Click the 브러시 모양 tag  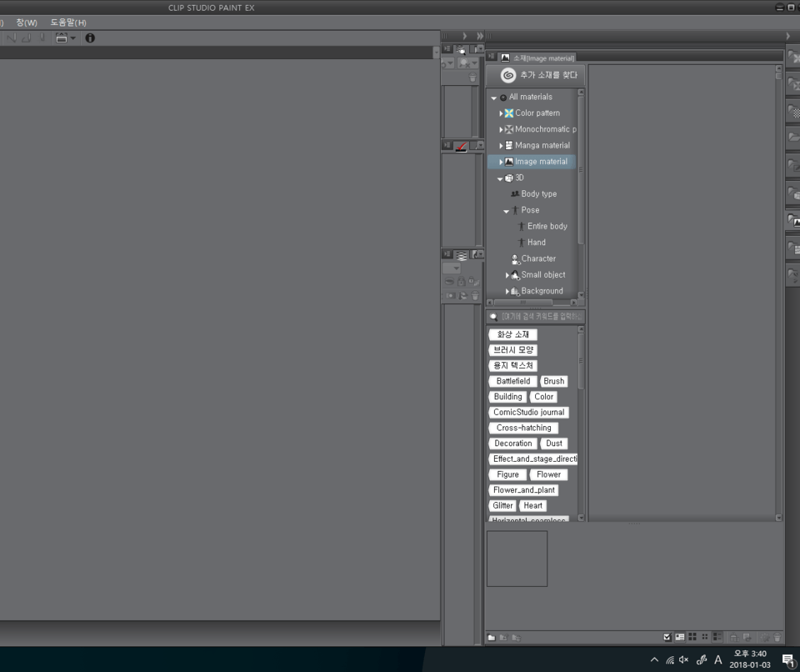click(x=512, y=350)
